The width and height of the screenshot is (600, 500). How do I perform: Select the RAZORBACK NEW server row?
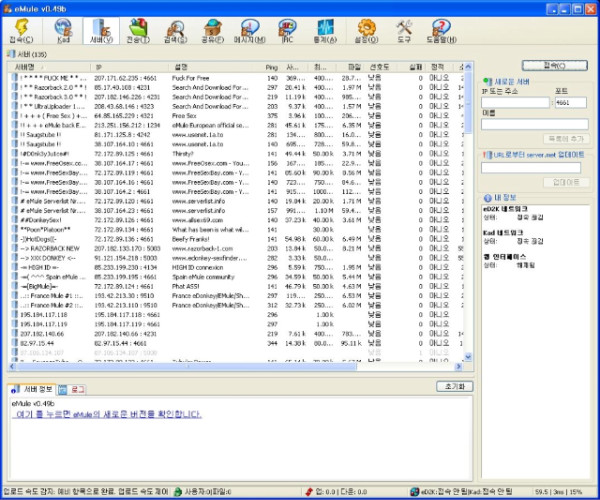pos(236,248)
